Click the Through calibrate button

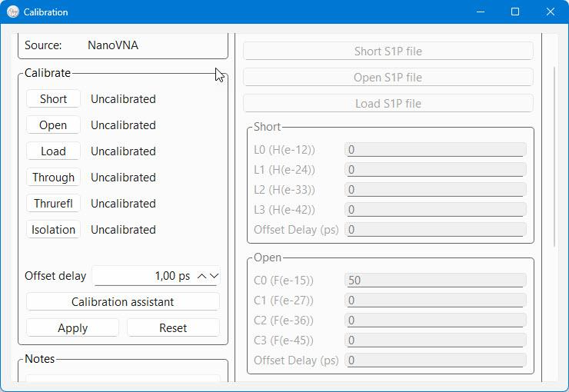click(53, 177)
